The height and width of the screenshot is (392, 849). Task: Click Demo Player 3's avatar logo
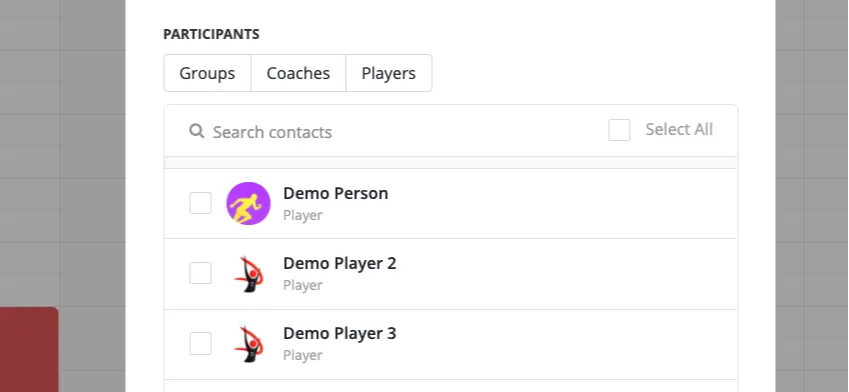pos(248,344)
